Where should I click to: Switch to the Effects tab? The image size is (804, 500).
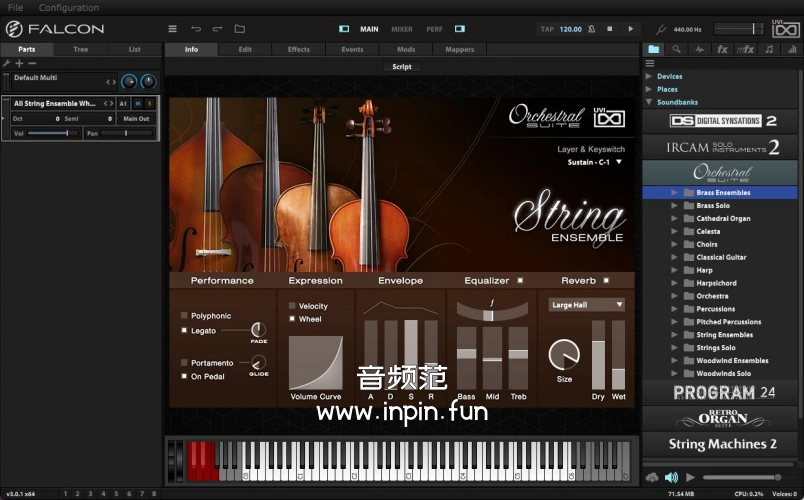(299, 49)
